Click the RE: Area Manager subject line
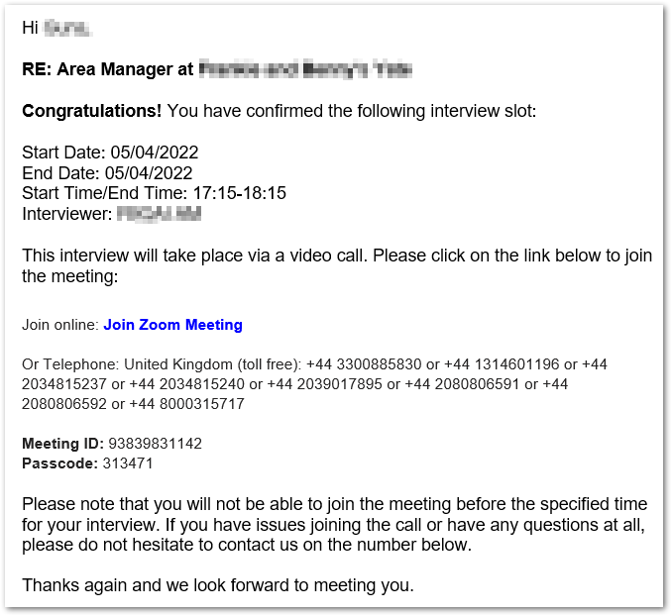This screenshot has height=616, width=672. click(107, 69)
